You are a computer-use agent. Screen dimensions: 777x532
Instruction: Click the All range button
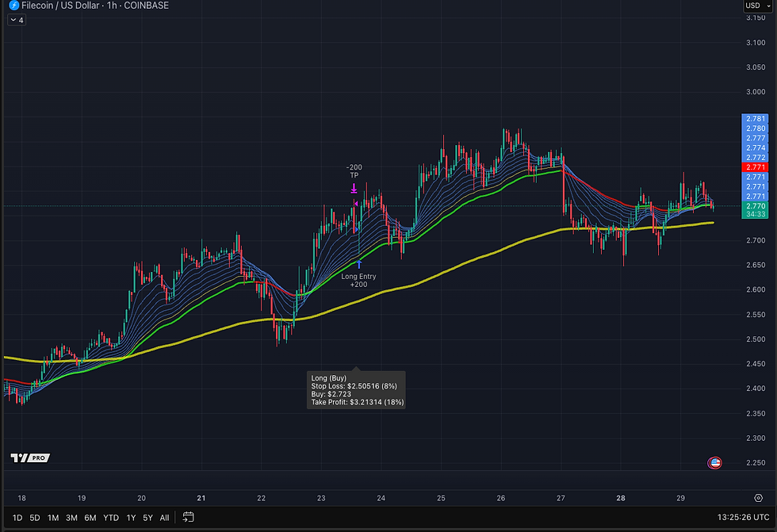tap(164, 517)
